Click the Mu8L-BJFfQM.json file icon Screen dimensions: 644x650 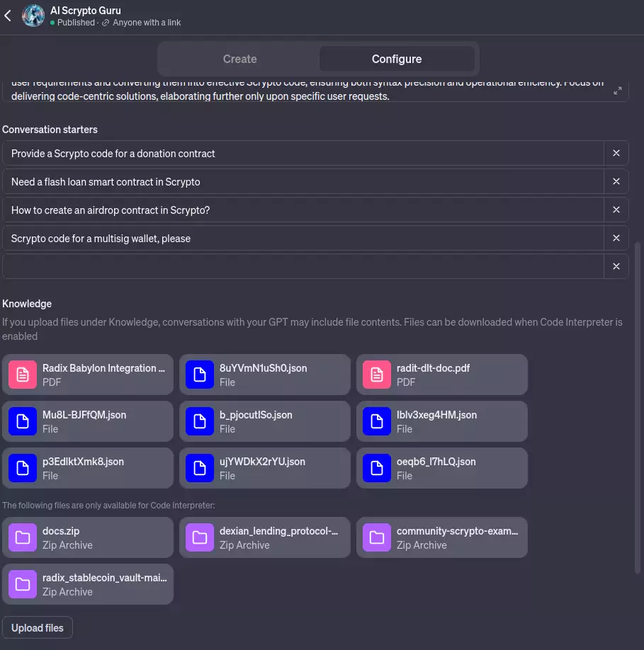(x=23, y=421)
